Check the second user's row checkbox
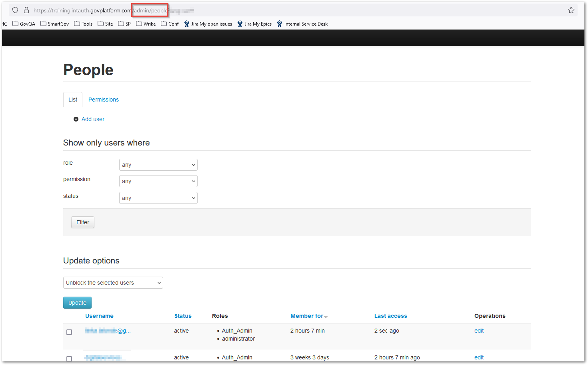The width and height of the screenshot is (588, 365). pos(69,359)
